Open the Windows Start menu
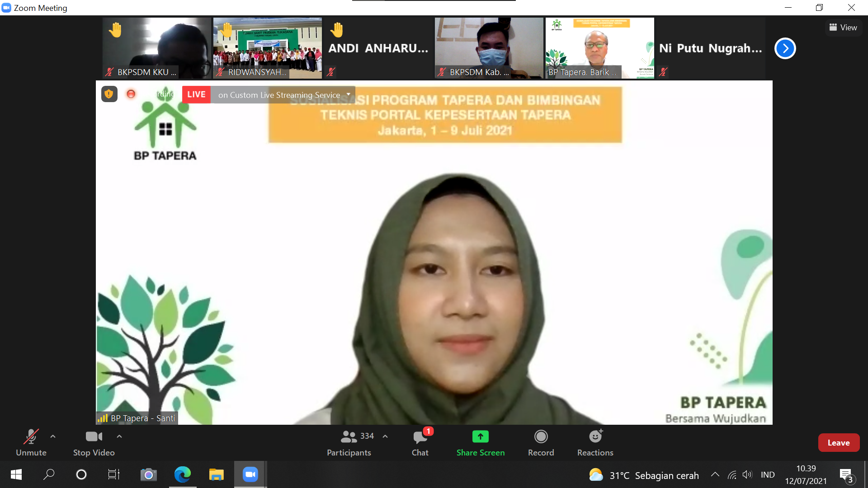The width and height of the screenshot is (868, 488). pos(16,475)
